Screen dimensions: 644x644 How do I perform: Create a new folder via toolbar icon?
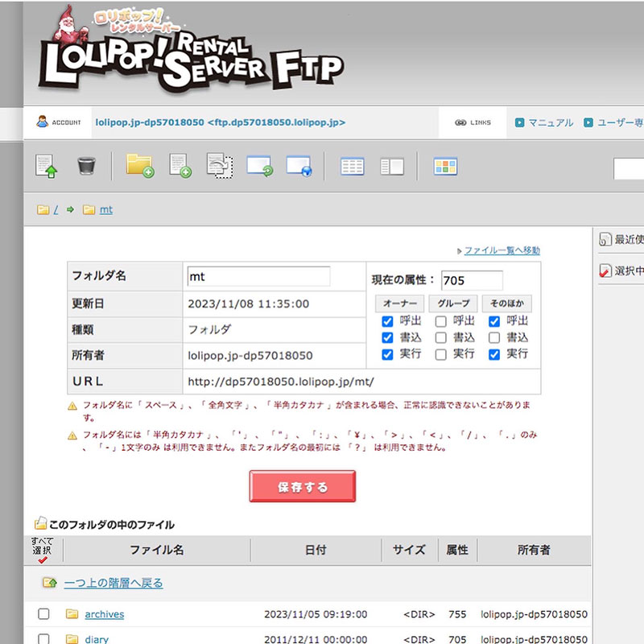click(x=139, y=166)
